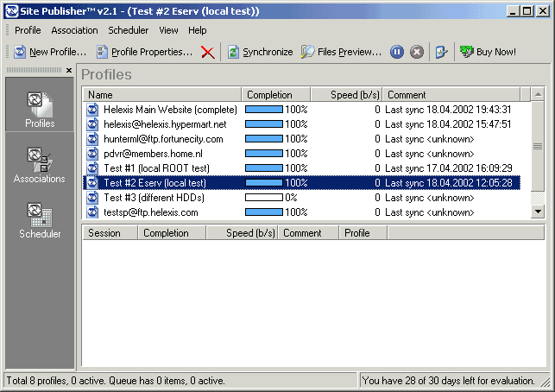
Task: Click the Buy Now! toolbar icon
Action: point(466,52)
